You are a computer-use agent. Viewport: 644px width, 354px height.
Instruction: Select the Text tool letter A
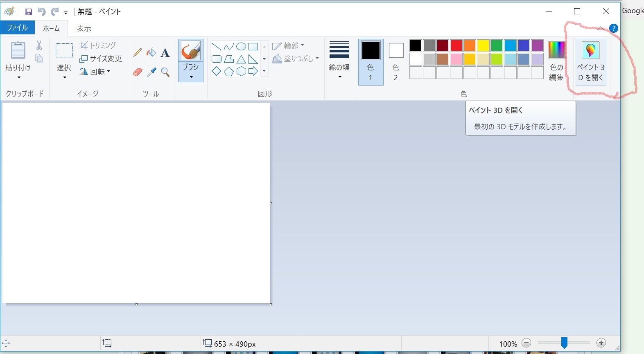165,53
